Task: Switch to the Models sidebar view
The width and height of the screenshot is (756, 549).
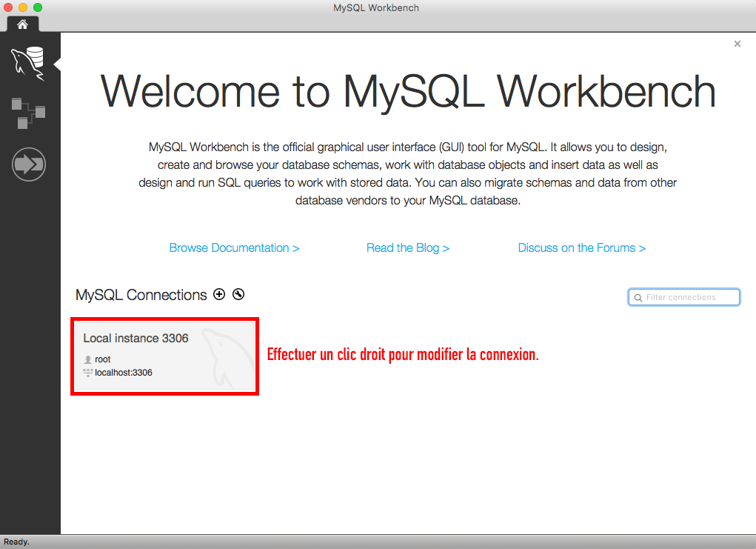Action: (28, 113)
